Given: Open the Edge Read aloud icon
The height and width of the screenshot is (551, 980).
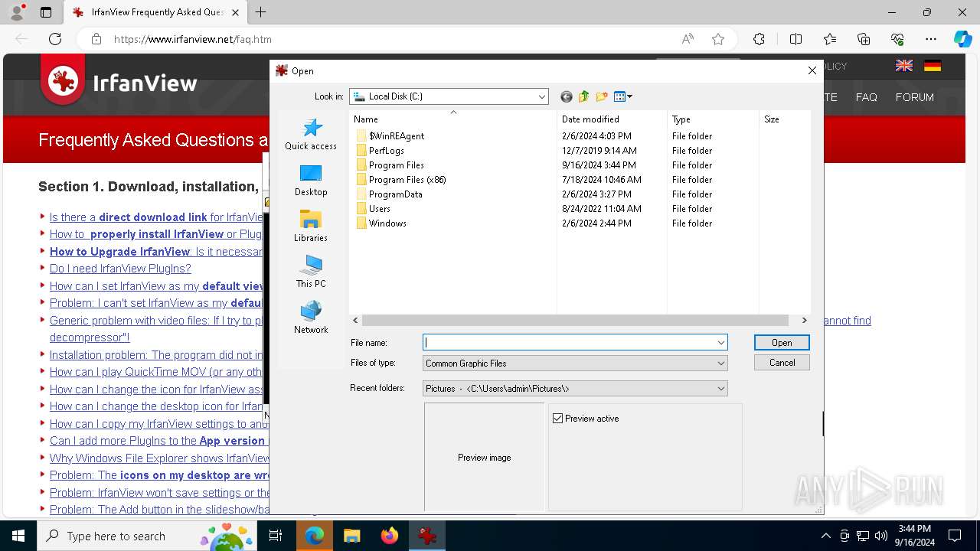Looking at the screenshot, I should pyautogui.click(x=688, y=39).
